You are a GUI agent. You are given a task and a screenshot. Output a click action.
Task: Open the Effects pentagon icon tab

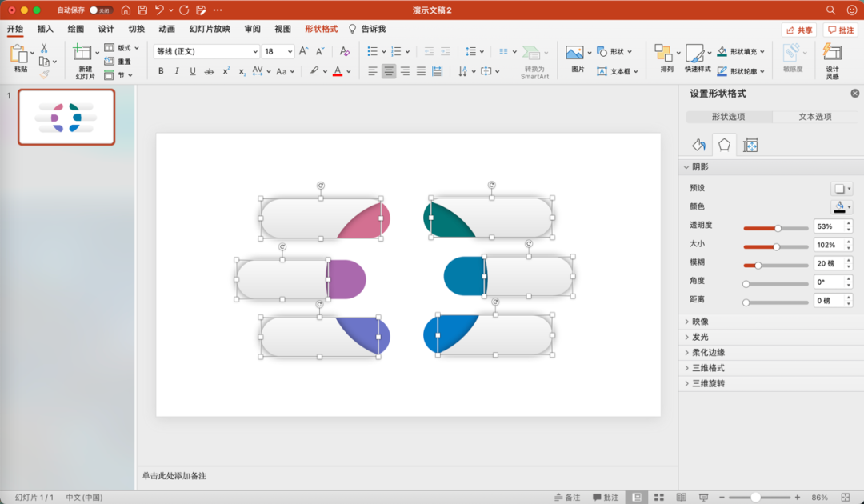click(x=724, y=145)
